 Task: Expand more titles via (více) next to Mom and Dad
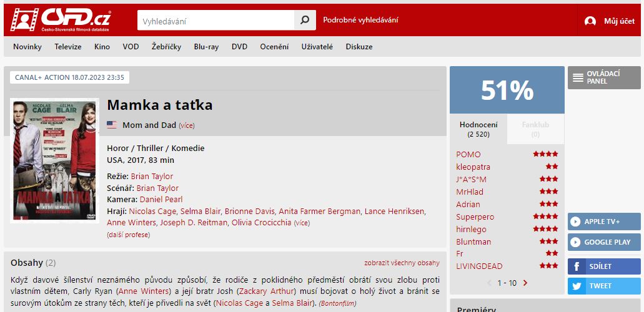coord(187,125)
